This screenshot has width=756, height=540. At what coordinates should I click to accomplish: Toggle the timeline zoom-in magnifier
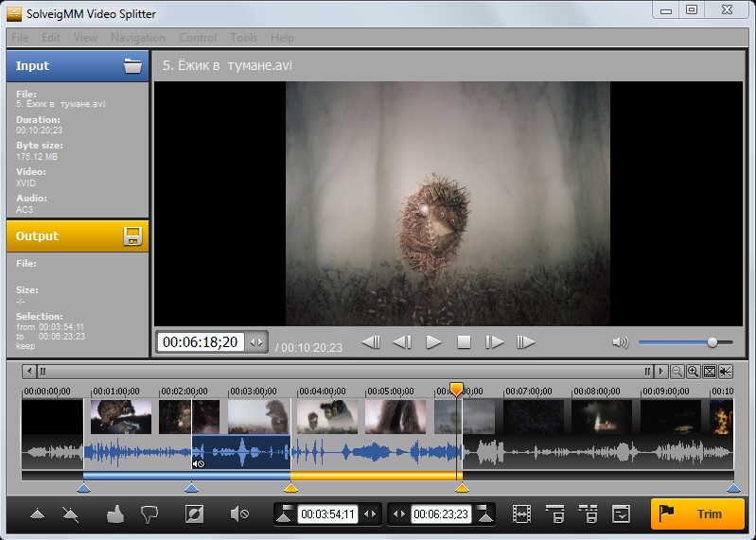694,372
